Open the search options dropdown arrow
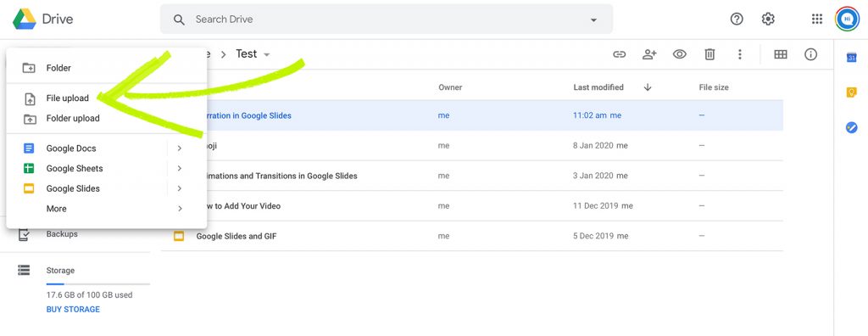Viewport: 868px width, 336px height. (x=593, y=20)
